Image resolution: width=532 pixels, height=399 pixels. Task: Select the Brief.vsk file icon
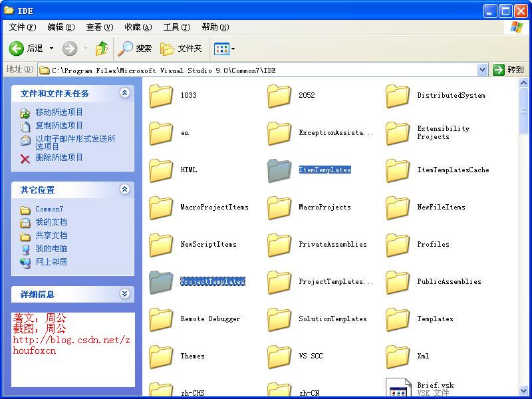398,387
